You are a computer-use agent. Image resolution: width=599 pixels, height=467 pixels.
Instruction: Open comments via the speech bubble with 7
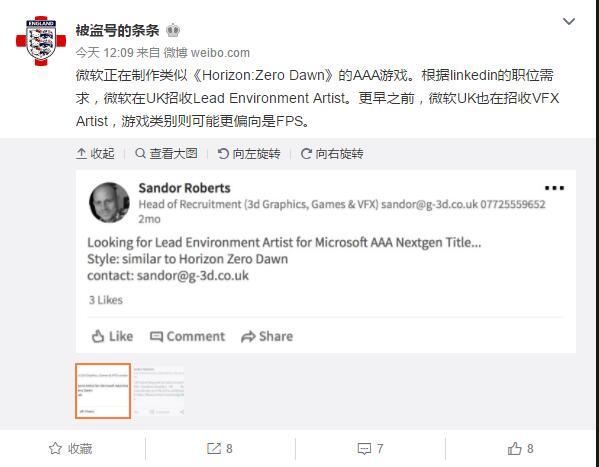click(370, 449)
